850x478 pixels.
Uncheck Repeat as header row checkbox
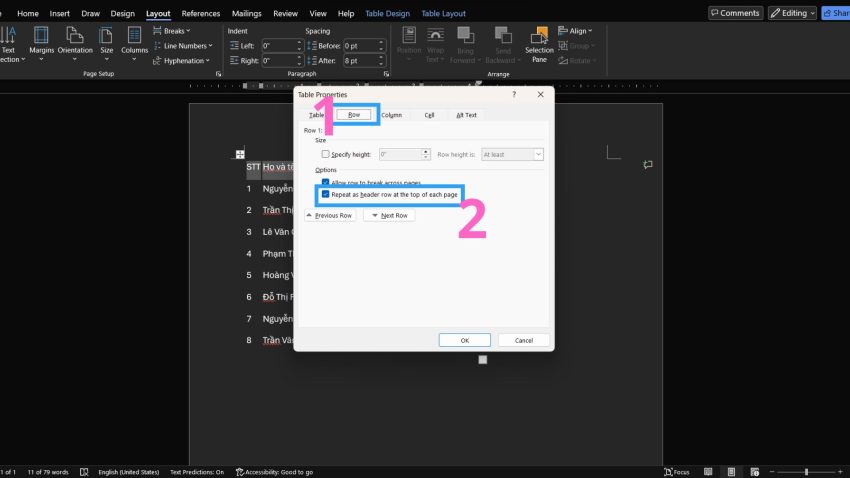[x=325, y=194]
